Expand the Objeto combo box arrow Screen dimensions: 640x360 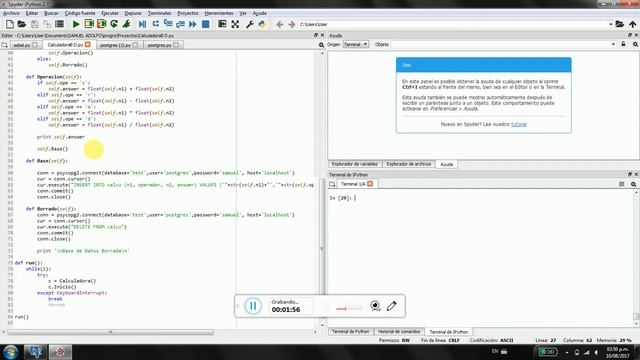(613, 44)
